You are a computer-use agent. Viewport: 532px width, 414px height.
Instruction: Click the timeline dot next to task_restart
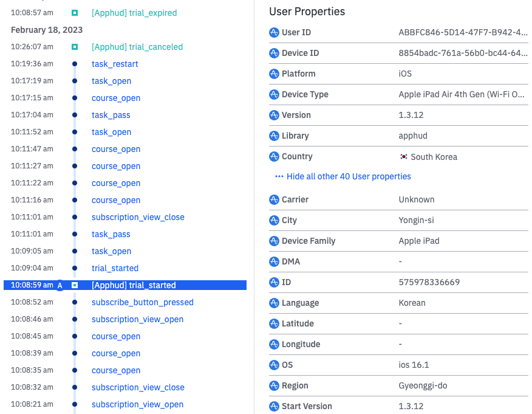(x=75, y=64)
